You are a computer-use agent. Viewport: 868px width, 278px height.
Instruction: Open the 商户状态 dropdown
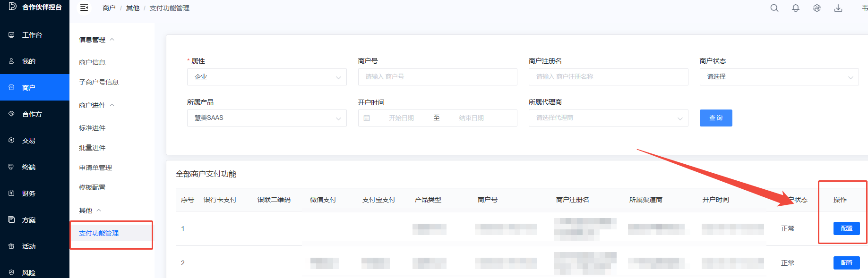point(779,77)
